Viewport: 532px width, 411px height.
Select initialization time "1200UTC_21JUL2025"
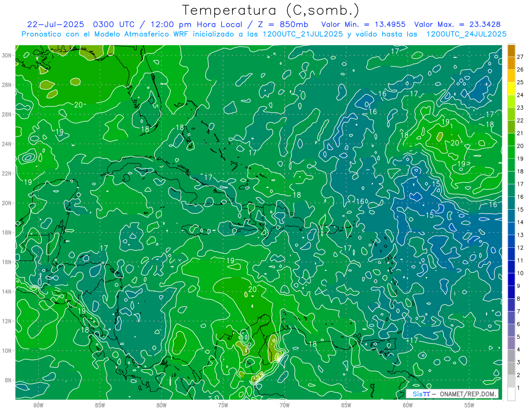303,34
